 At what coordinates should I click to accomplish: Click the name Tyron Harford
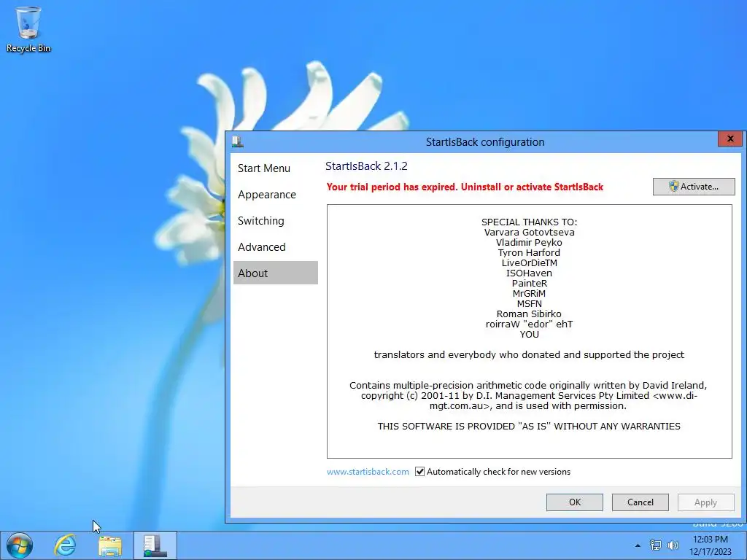(x=530, y=253)
